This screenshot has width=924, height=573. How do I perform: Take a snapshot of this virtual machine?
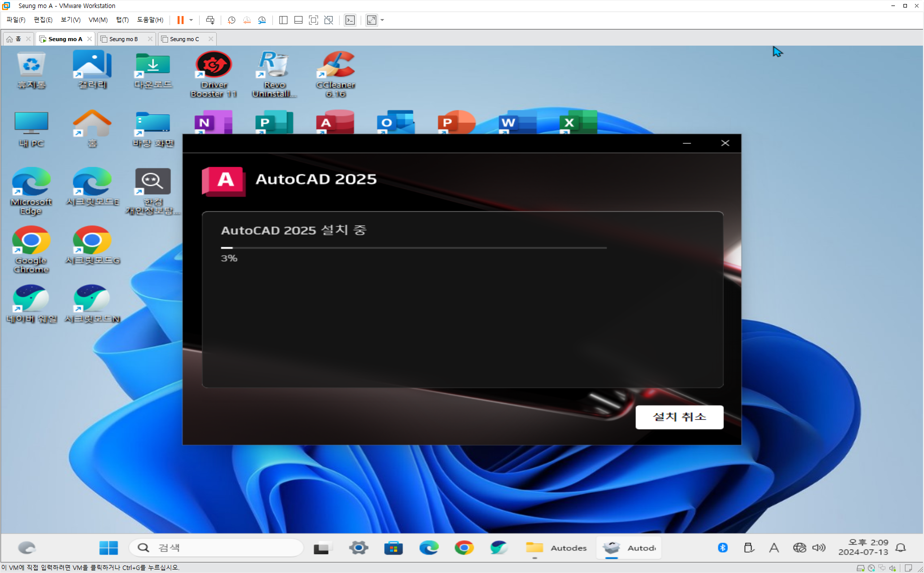[x=231, y=20]
